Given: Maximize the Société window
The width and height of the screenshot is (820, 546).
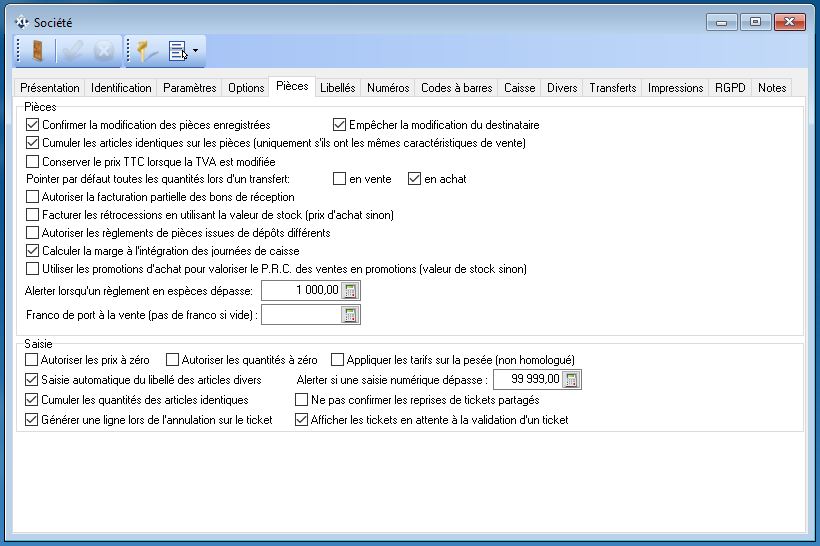Looking at the screenshot, I should 755,22.
